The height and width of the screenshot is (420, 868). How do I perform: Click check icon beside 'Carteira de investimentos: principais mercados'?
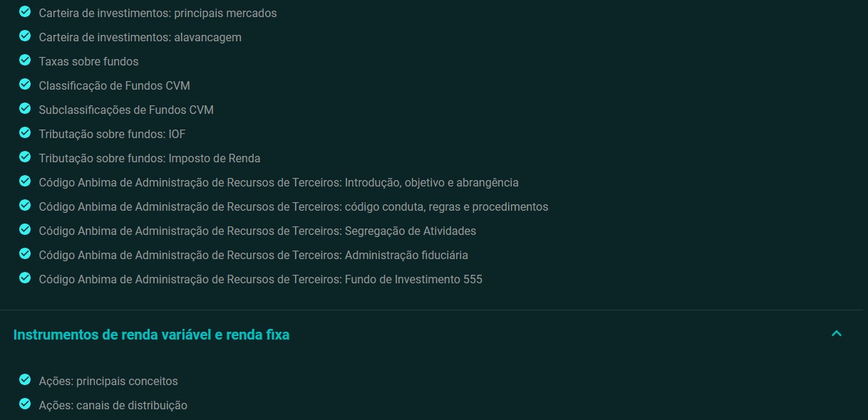pos(25,12)
